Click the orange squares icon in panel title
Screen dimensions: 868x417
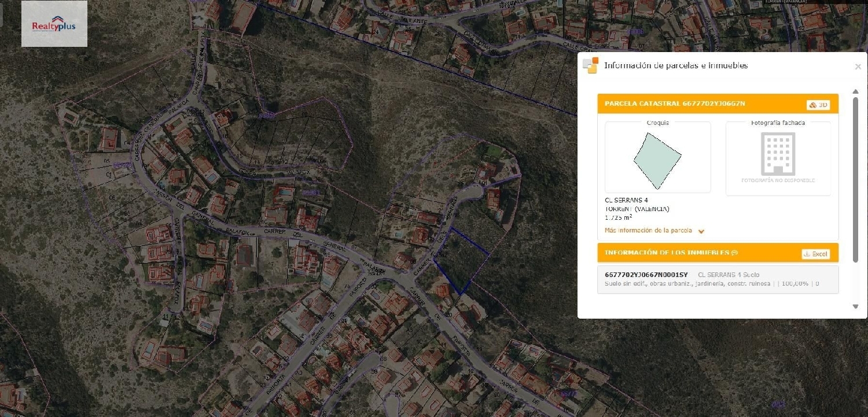click(x=591, y=65)
